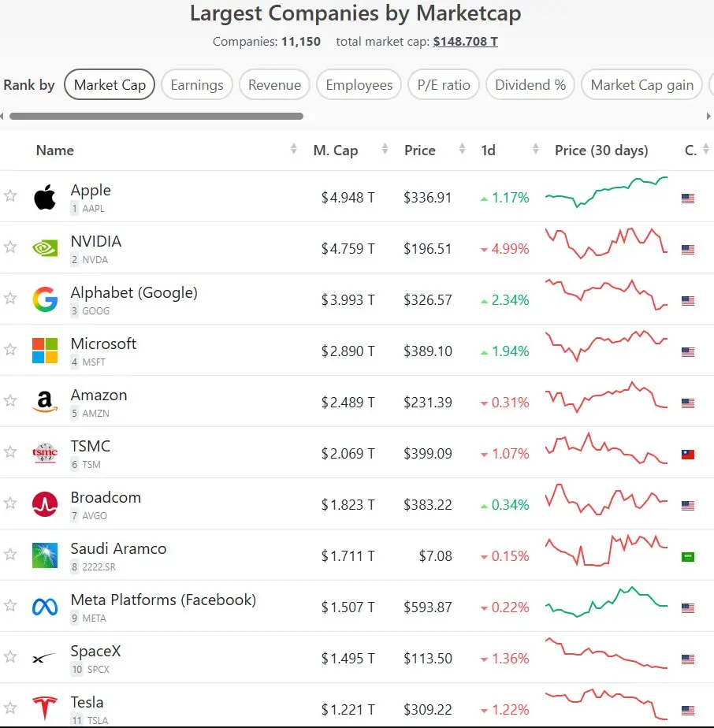Toggle the favorite star for Apple
Image resolution: width=714 pixels, height=728 pixels.
[10, 195]
